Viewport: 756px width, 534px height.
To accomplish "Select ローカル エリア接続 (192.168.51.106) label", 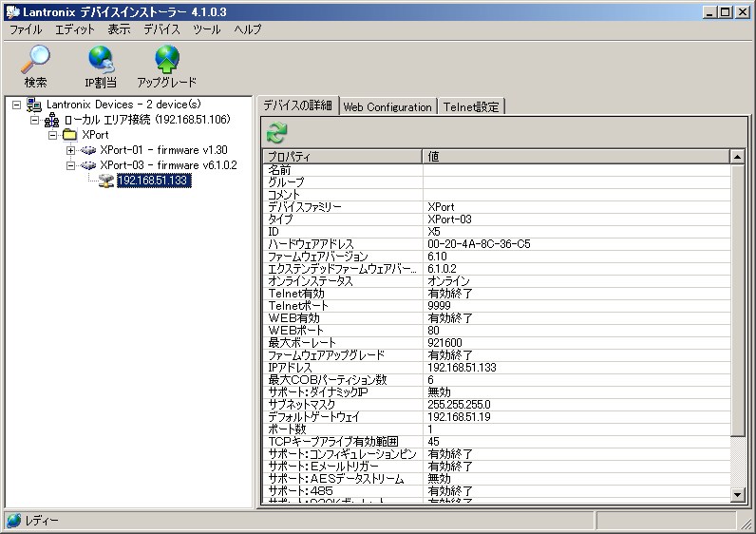I will click(147, 120).
